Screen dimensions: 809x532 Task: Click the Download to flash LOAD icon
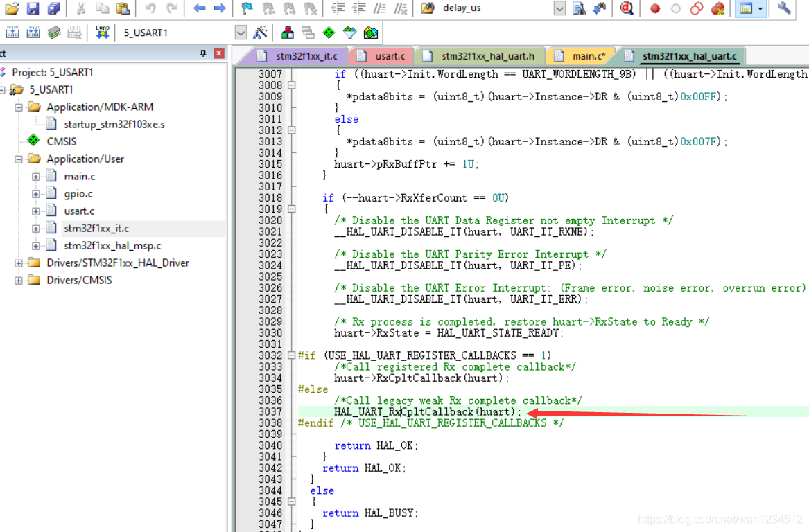[x=103, y=33]
